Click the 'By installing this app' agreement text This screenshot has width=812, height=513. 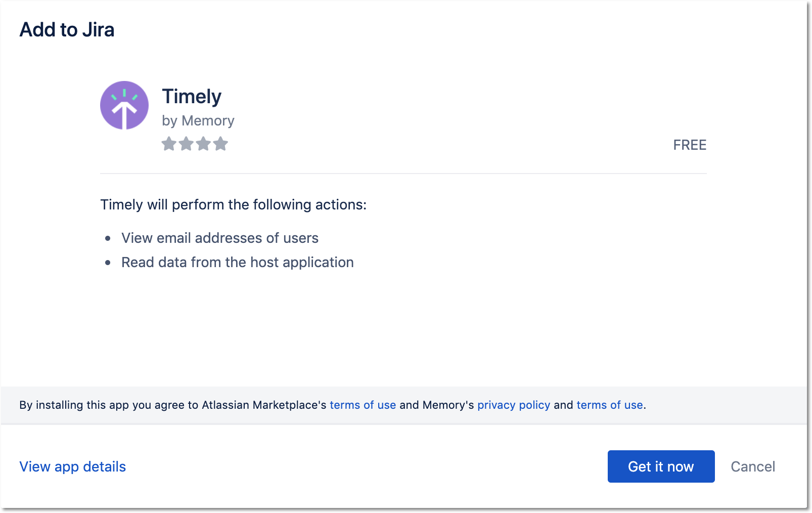click(173, 405)
